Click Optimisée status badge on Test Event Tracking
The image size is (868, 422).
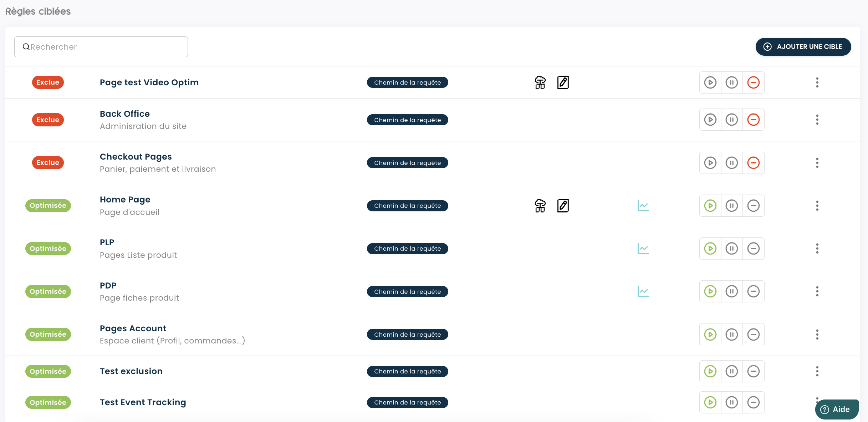tap(48, 402)
